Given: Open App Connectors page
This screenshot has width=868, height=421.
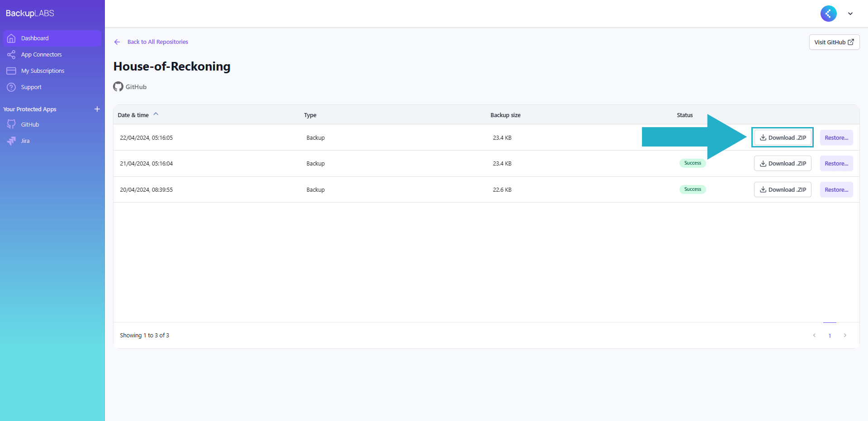Looking at the screenshot, I should tap(41, 55).
